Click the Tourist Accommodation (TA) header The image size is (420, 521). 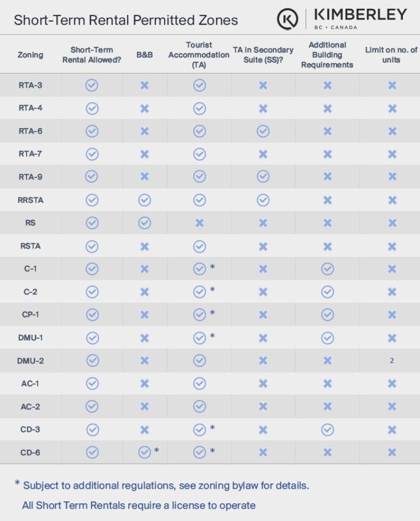[199, 55]
